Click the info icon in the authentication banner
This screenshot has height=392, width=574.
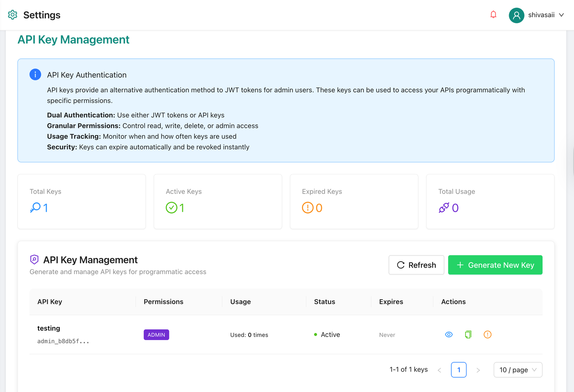35,75
